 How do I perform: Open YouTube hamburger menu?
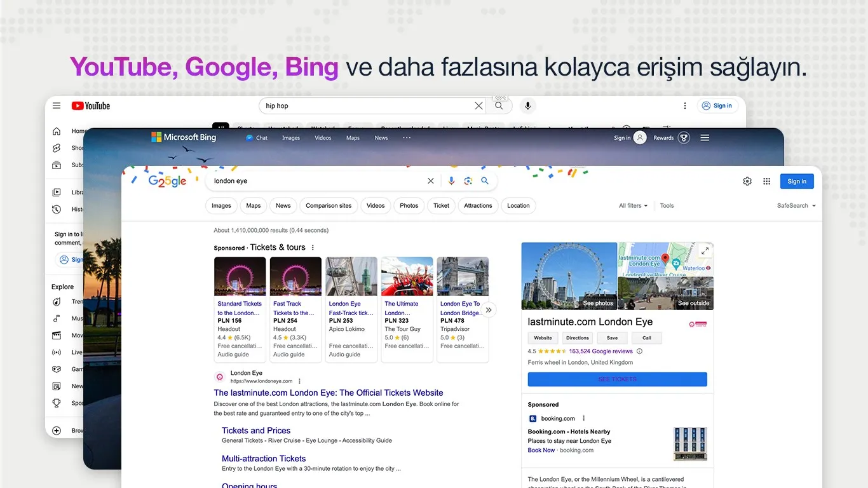coord(57,105)
